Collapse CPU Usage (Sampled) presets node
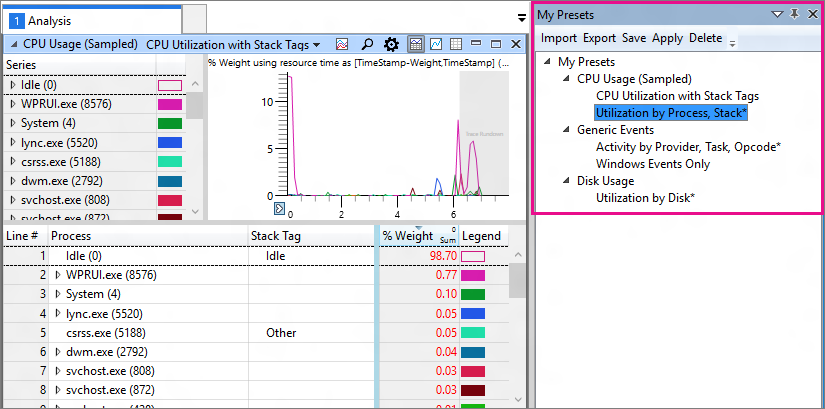The image size is (825, 409). tap(567, 78)
